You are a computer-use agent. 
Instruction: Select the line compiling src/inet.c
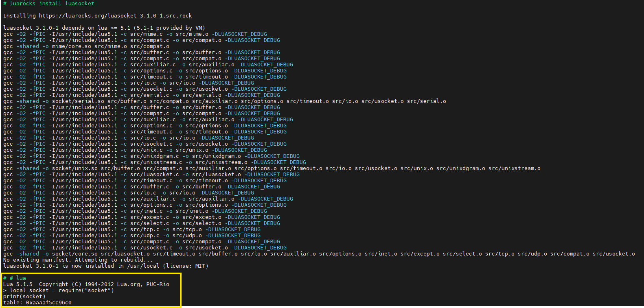pyautogui.click(x=135, y=211)
